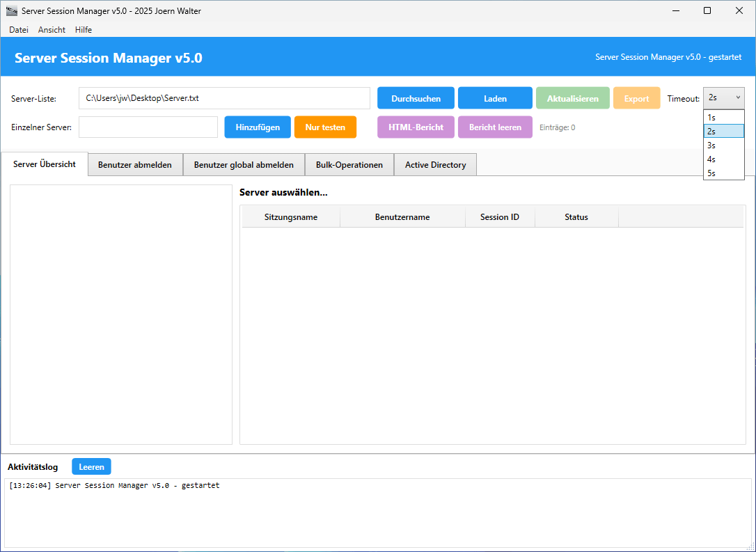
Task: Open the Bulk-Operationen tab
Action: pyautogui.click(x=349, y=165)
